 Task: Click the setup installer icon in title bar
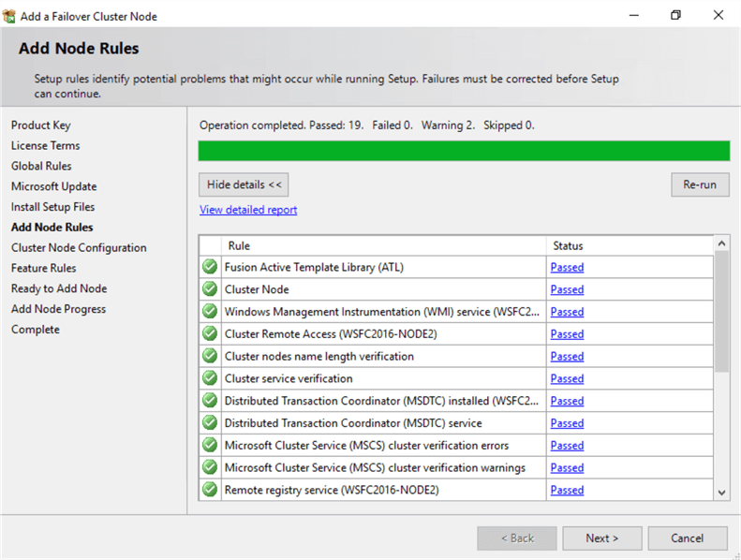[9, 16]
